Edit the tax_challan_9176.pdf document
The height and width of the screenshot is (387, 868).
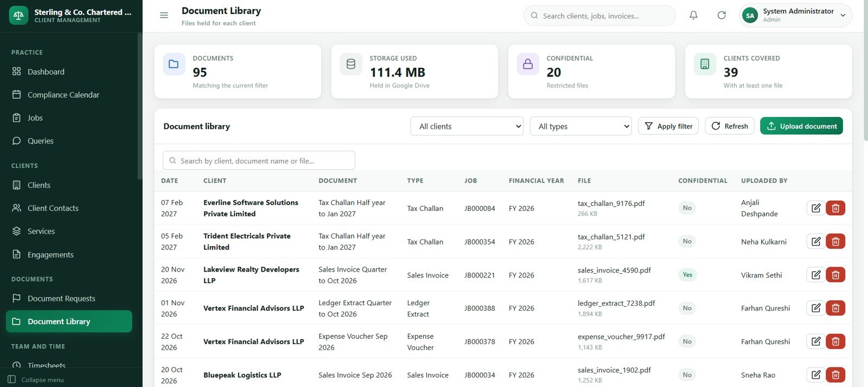click(816, 208)
